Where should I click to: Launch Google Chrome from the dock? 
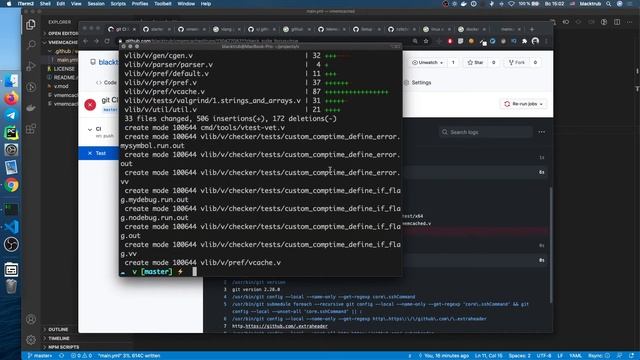click(11, 185)
